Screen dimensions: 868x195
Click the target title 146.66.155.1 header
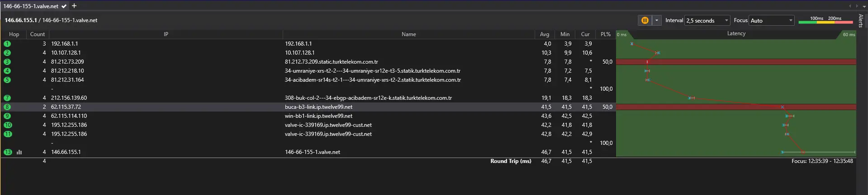coord(21,20)
